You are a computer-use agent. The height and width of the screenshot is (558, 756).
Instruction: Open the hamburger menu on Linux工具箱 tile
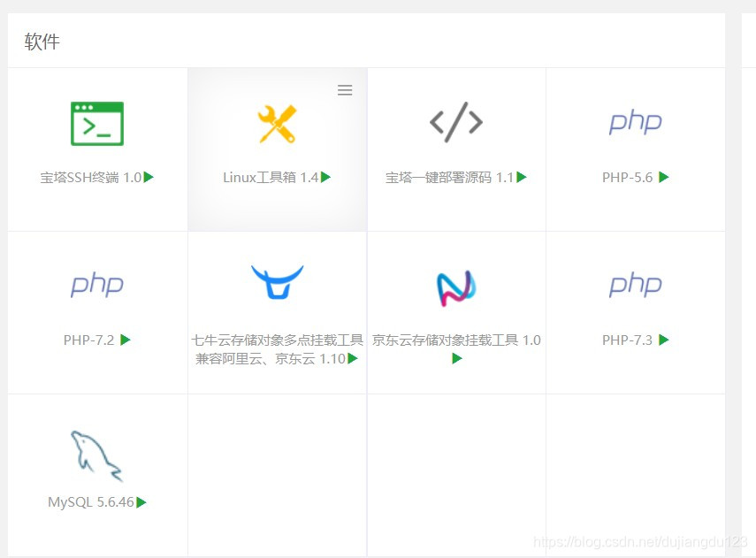tap(345, 89)
